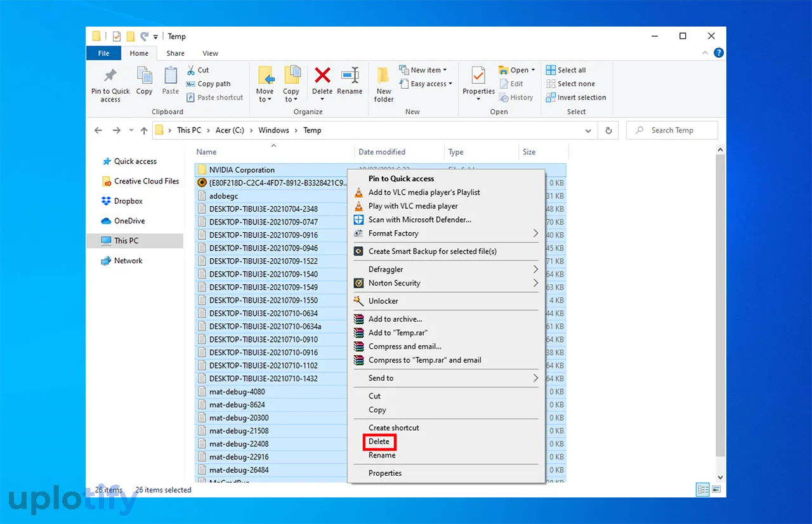Open the New item dropdown

coord(423,70)
